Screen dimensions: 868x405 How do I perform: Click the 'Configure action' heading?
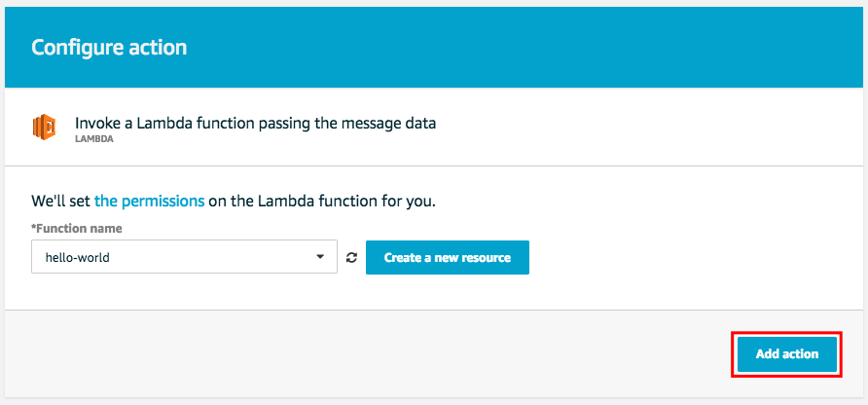[109, 47]
